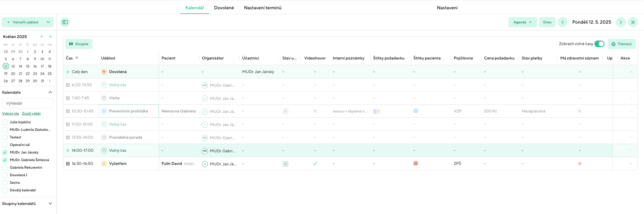Open the Agenda view dropdown
This screenshot has height=214, width=644.
[x=522, y=22]
